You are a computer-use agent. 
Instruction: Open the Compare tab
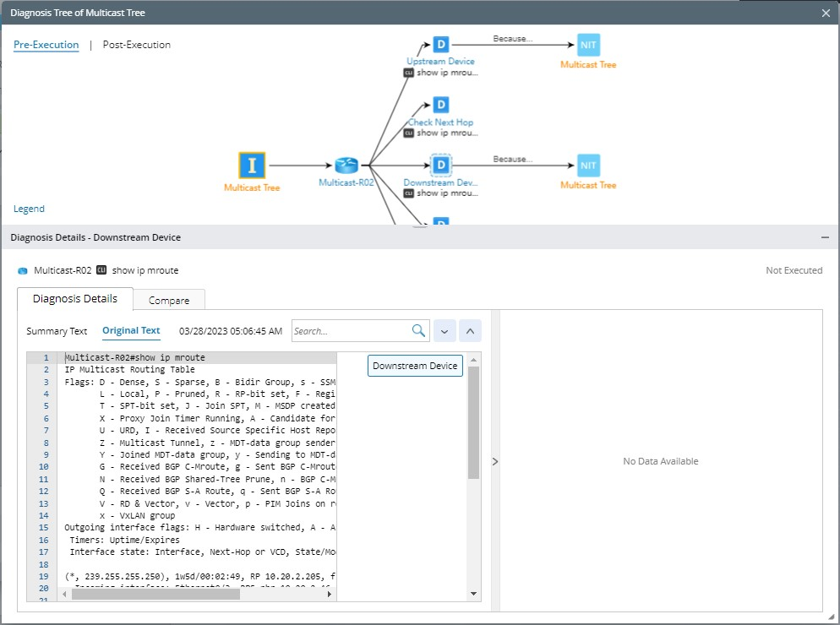(169, 301)
